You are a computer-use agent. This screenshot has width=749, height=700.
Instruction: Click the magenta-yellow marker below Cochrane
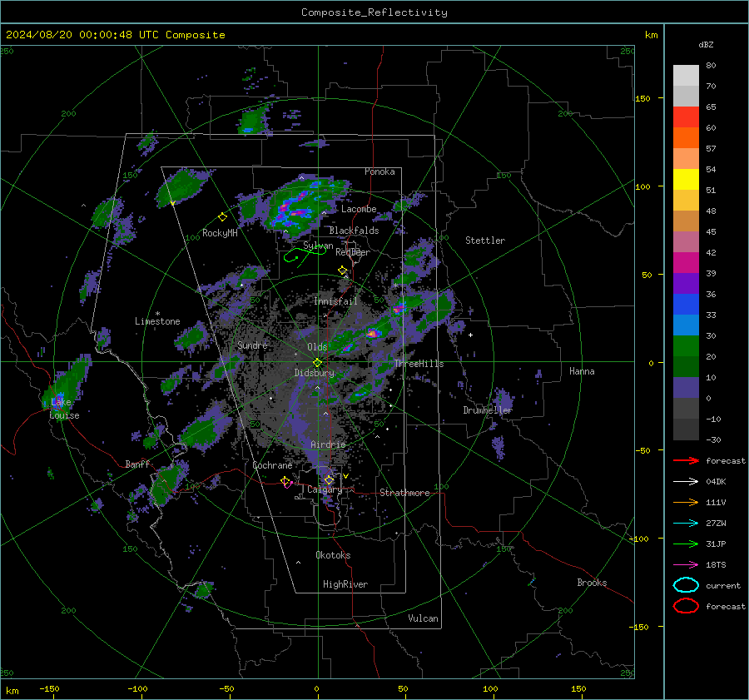[285, 482]
